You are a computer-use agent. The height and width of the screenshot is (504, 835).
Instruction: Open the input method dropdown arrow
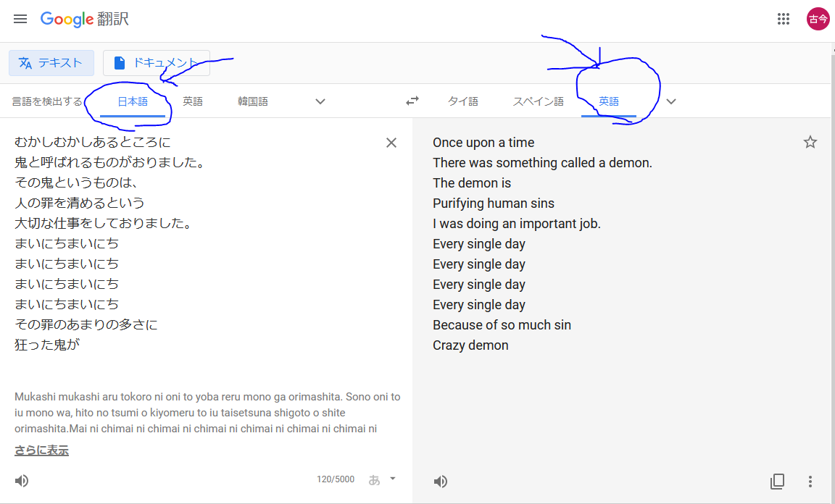392,479
